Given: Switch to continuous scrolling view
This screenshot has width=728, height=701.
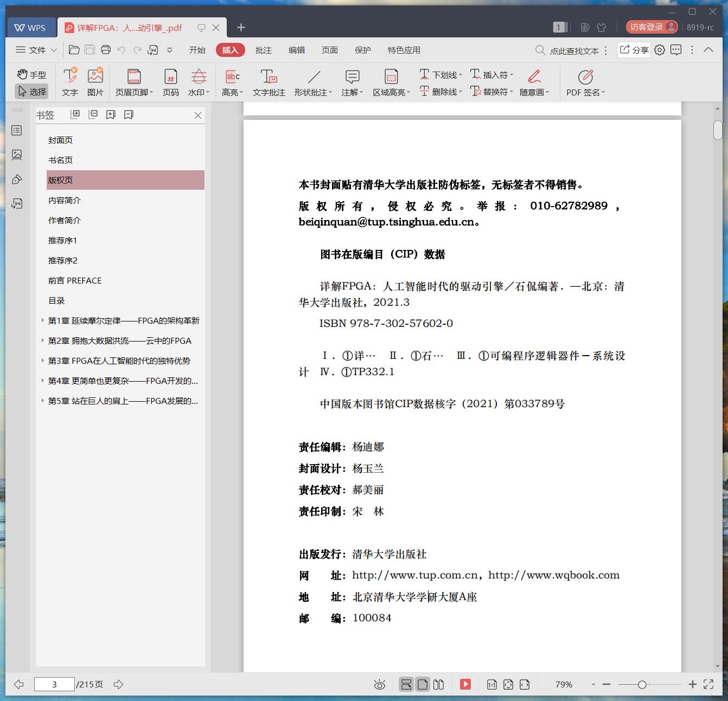Looking at the screenshot, I should pyautogui.click(x=406, y=684).
